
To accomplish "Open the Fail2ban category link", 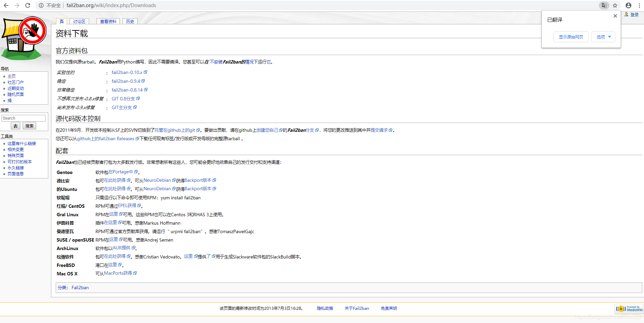I will [x=80, y=288].
